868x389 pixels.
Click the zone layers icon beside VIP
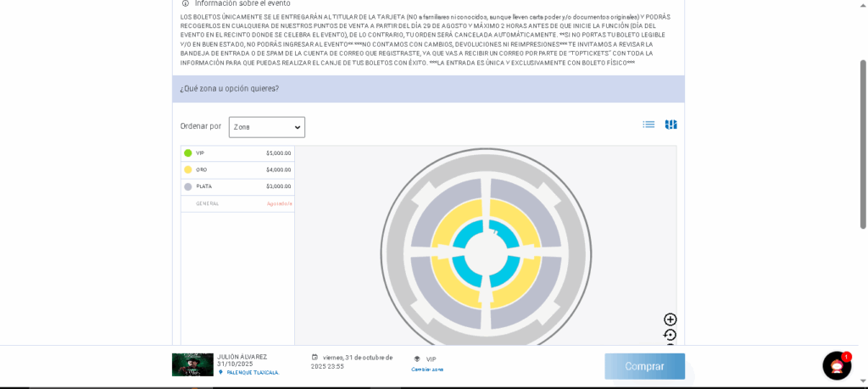417,358
